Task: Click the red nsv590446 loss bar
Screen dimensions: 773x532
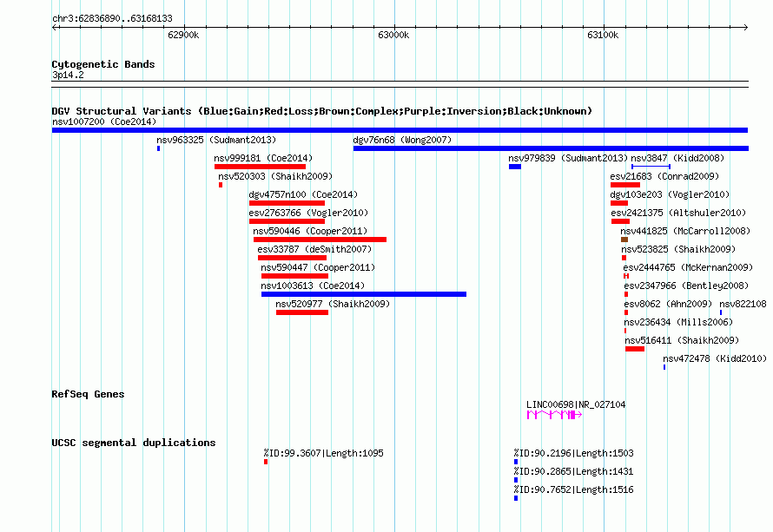Action: 320,240
